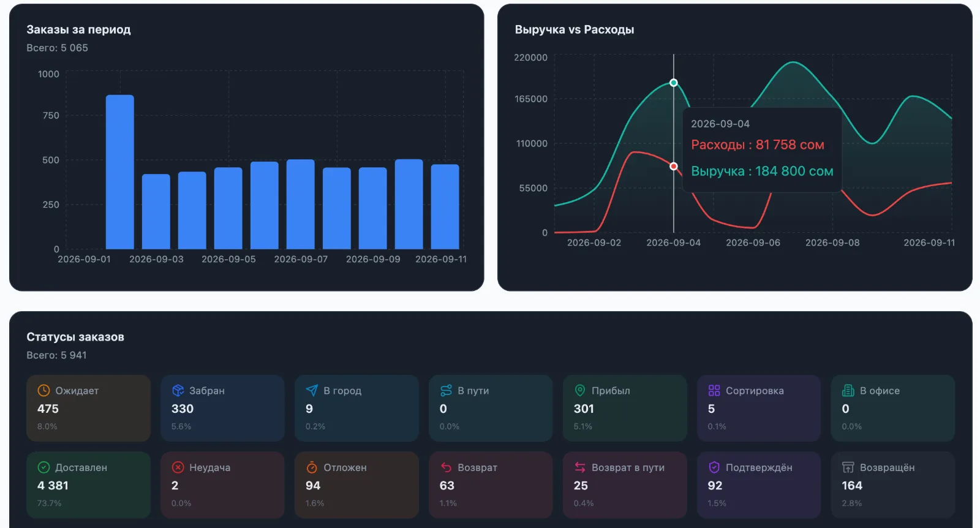Click the 2026-09-02 label on the revenue axis

pos(594,243)
